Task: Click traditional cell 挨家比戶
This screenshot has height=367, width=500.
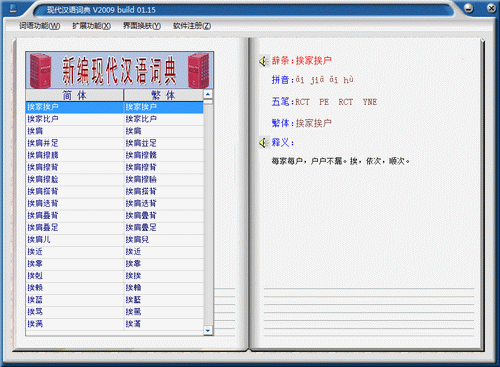Action: (164, 119)
